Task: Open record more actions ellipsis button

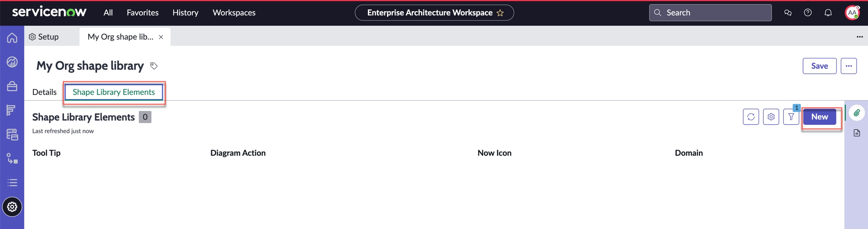Action: [x=849, y=66]
